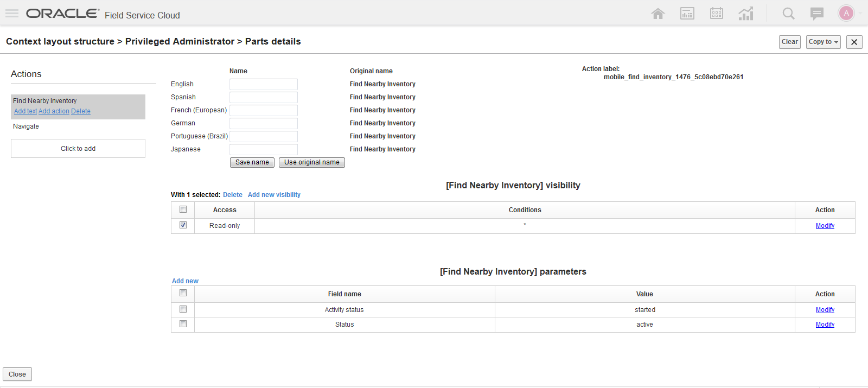Click the user avatar icon

point(846,14)
